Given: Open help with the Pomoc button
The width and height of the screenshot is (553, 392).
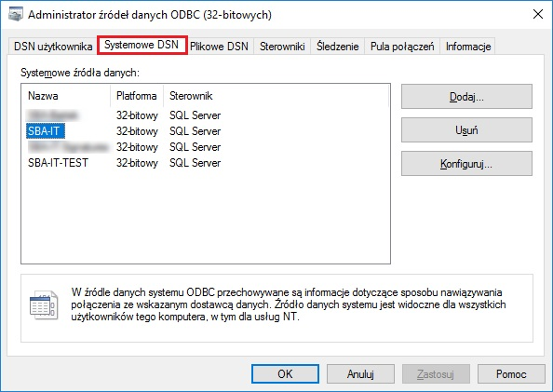Looking at the screenshot, I should [511, 373].
